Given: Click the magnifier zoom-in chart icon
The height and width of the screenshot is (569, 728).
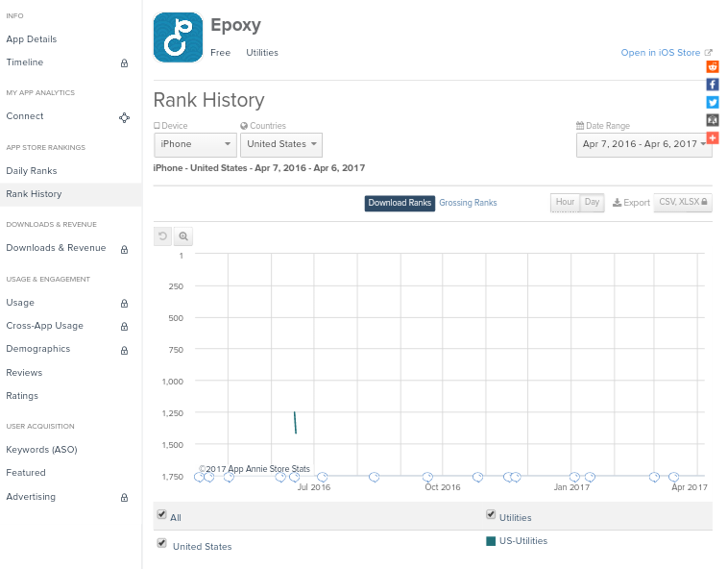Looking at the screenshot, I should [x=183, y=235].
